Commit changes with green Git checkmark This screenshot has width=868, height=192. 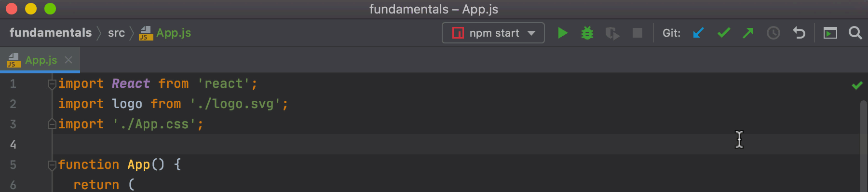723,33
